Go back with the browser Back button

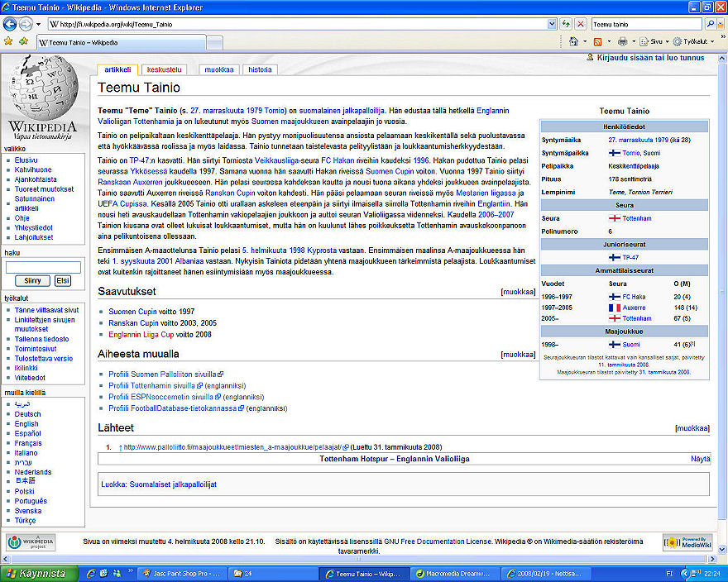10,24
